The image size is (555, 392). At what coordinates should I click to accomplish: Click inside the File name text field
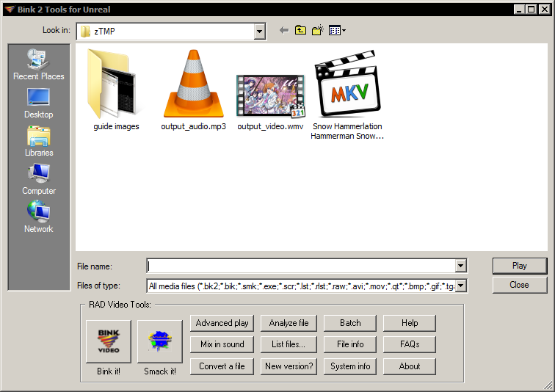click(301, 266)
